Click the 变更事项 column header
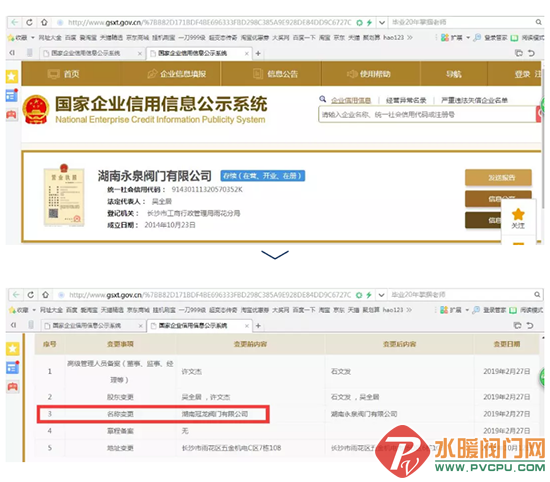The height and width of the screenshot is (482, 550). [x=120, y=344]
